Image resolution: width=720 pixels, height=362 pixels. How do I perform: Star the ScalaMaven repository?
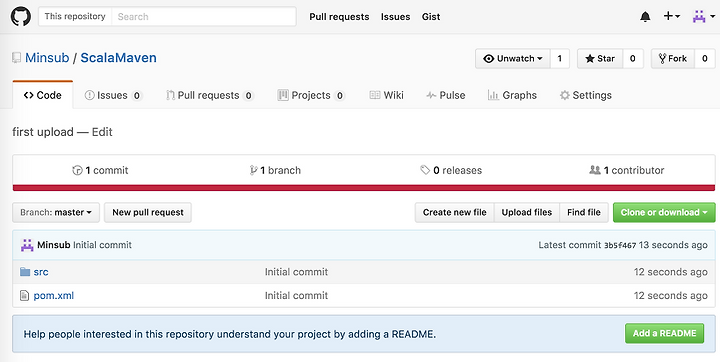point(600,59)
